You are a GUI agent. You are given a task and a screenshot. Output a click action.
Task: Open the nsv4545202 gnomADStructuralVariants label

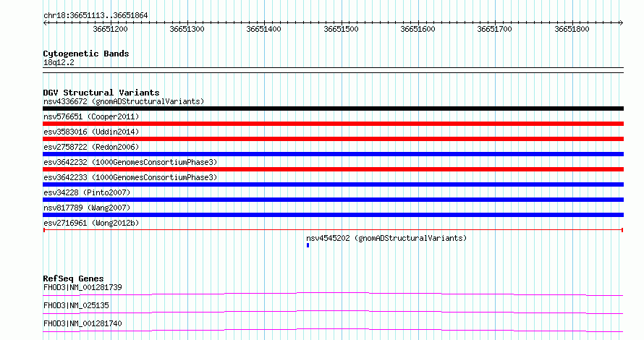point(386,238)
